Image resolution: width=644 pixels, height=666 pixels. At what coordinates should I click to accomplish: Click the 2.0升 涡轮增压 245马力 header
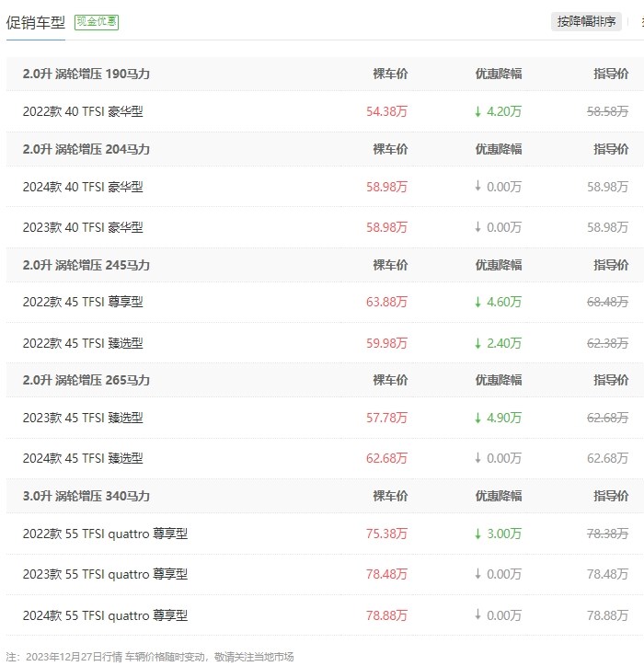click(x=86, y=266)
